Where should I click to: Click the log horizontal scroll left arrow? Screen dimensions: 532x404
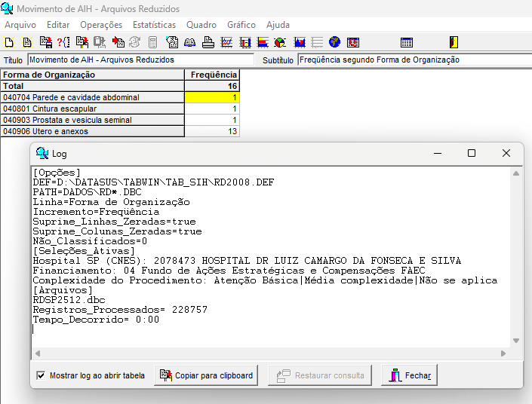point(38,353)
